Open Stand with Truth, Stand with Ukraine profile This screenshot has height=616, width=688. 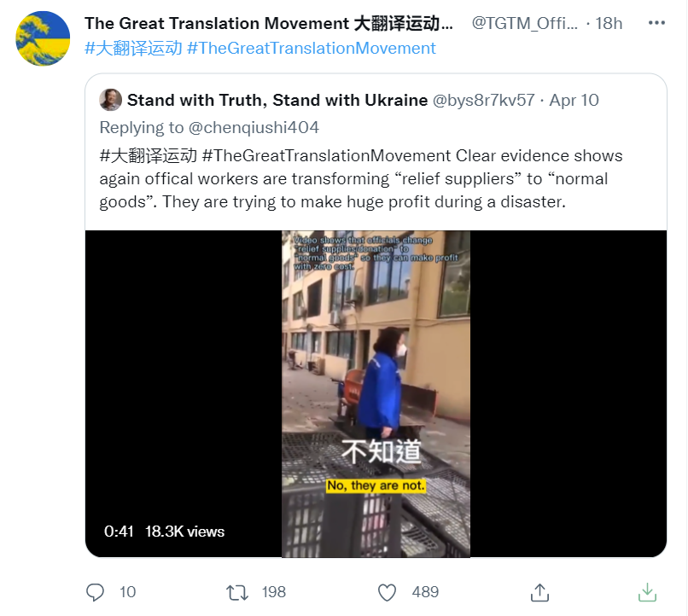[277, 101]
